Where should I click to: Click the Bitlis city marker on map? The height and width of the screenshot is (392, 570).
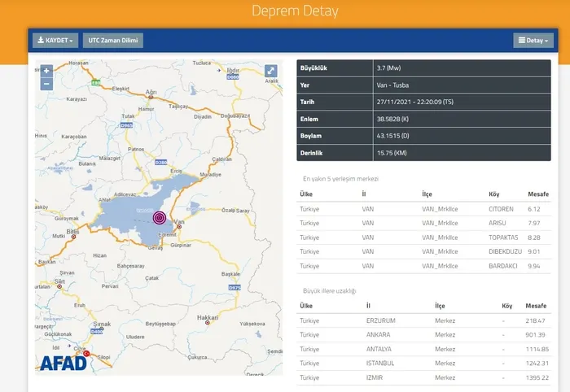73,237
